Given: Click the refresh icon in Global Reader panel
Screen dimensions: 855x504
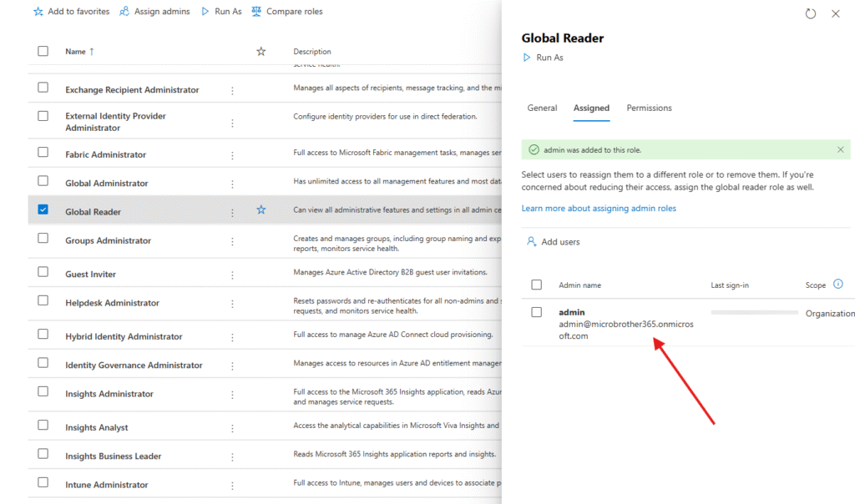Looking at the screenshot, I should pyautogui.click(x=810, y=13).
